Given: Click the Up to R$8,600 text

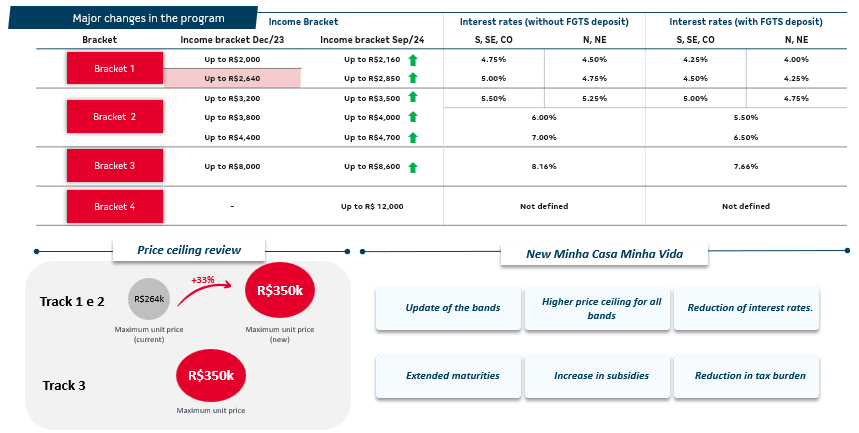Looking at the screenshot, I should click(x=372, y=166).
